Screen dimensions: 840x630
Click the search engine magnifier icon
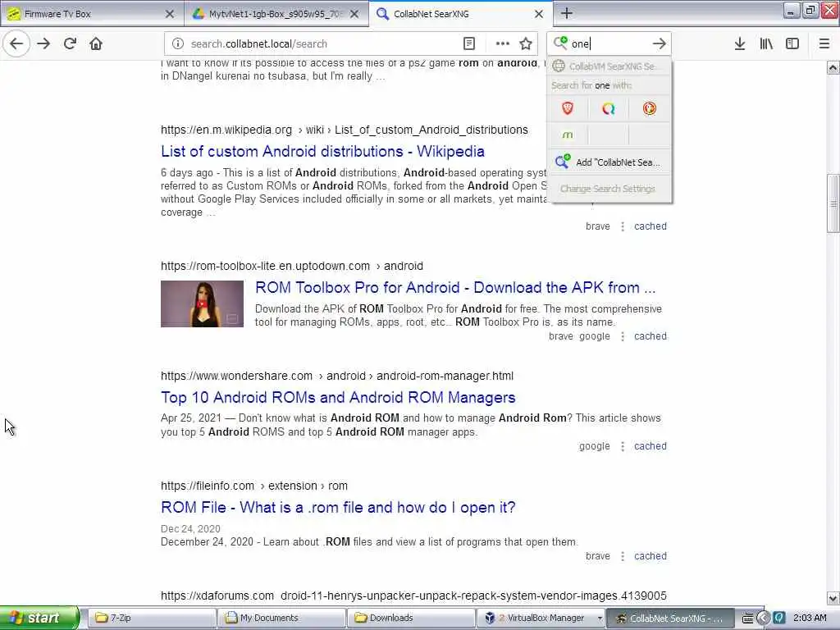[560, 43]
